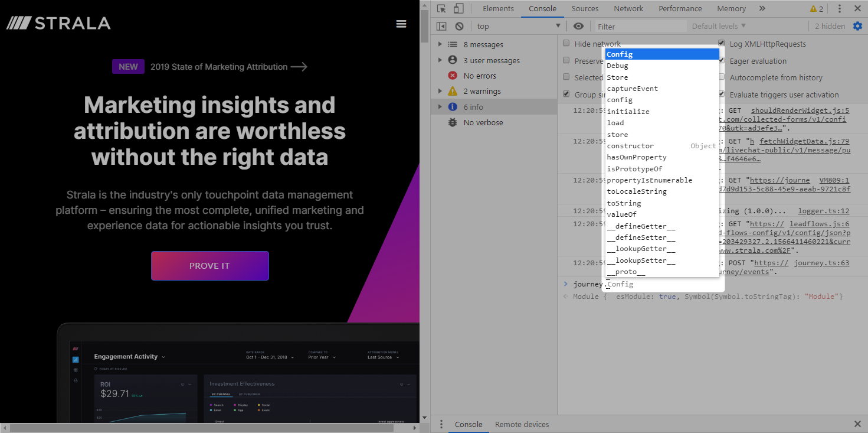This screenshot has height=433, width=868.
Task: Create live expression with eye icon
Action: click(x=578, y=26)
